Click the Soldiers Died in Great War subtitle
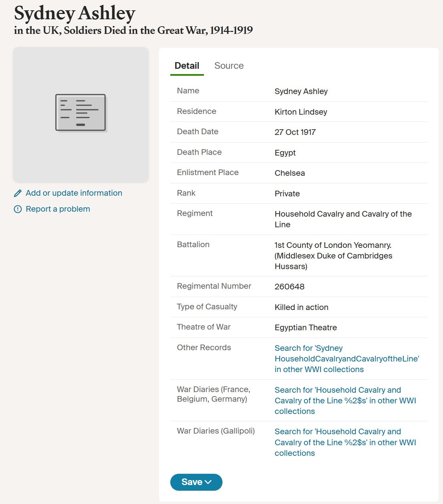 click(x=133, y=31)
